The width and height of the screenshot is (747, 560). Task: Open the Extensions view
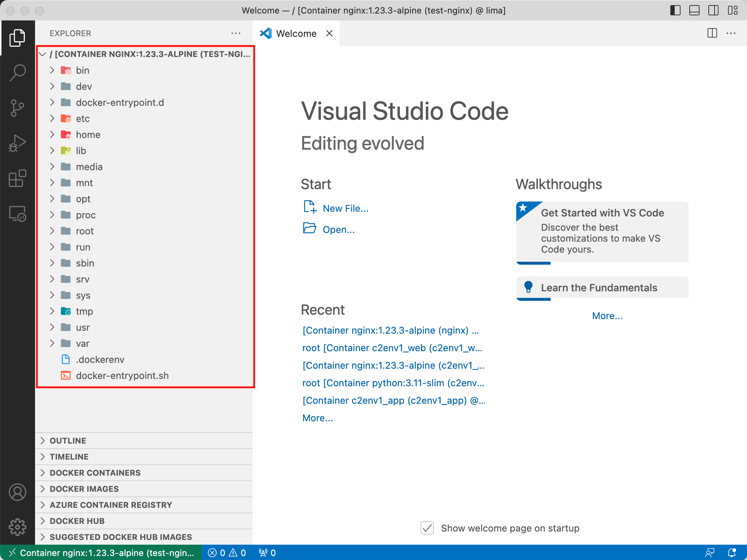click(17, 179)
